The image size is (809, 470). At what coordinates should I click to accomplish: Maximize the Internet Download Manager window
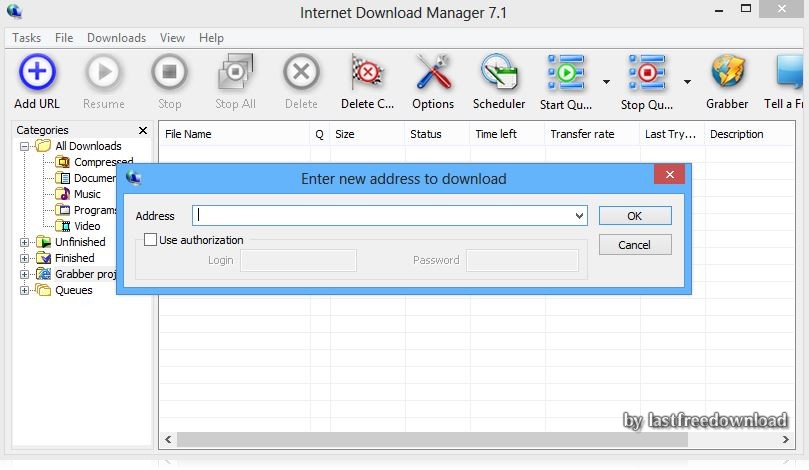(x=746, y=9)
